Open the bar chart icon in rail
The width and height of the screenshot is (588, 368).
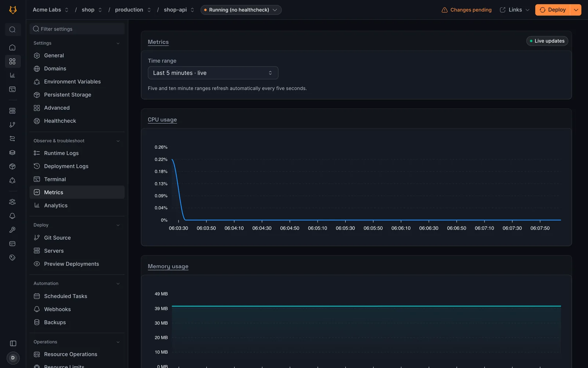[12, 75]
